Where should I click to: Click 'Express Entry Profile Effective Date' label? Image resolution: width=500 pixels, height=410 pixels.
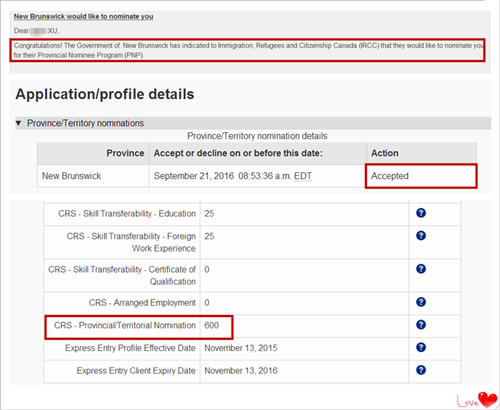tap(130, 348)
